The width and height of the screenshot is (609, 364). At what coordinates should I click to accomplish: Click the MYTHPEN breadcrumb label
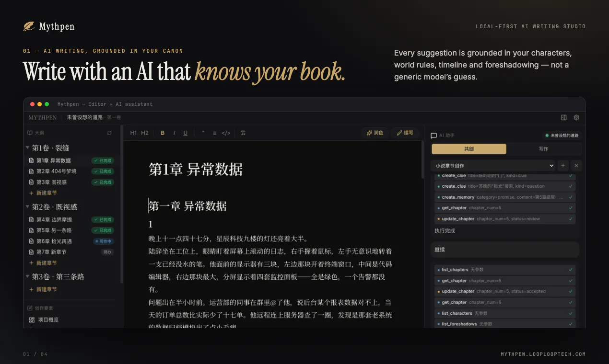click(42, 117)
